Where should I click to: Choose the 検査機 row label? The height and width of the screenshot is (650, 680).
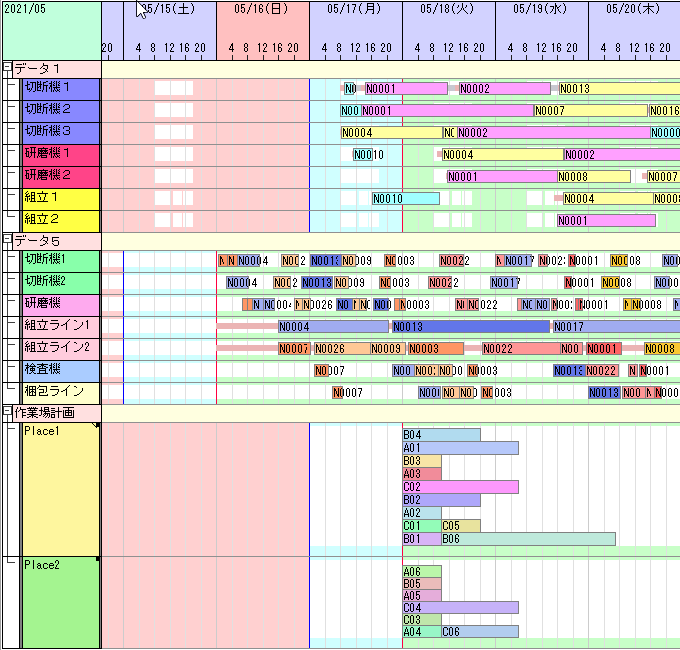tap(60, 370)
